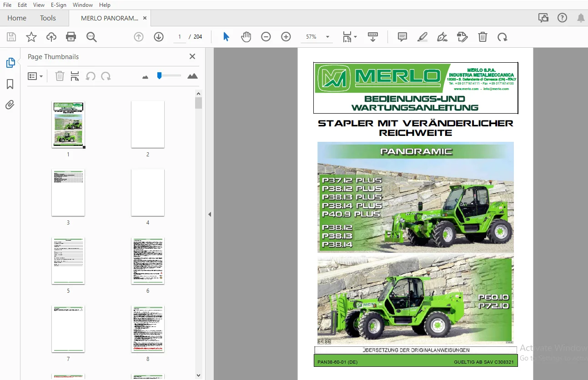Image resolution: width=588 pixels, height=380 pixels.
Task: Switch to the Tools tab
Action: tap(48, 18)
